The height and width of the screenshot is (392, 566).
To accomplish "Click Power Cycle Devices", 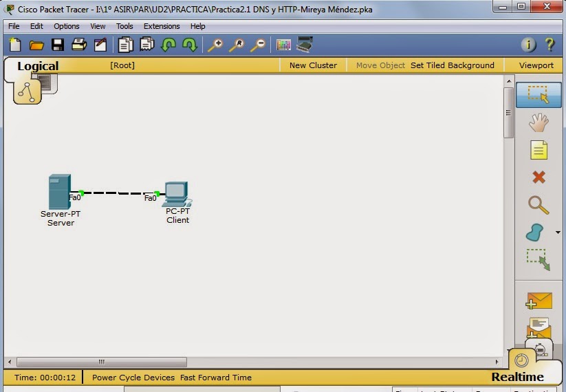I will [x=133, y=378].
